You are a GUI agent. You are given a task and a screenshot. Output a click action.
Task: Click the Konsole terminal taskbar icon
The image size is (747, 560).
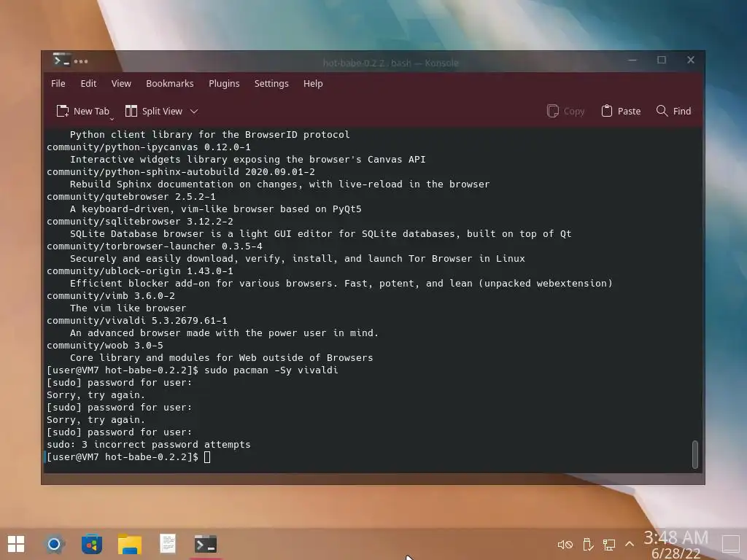pos(205,544)
